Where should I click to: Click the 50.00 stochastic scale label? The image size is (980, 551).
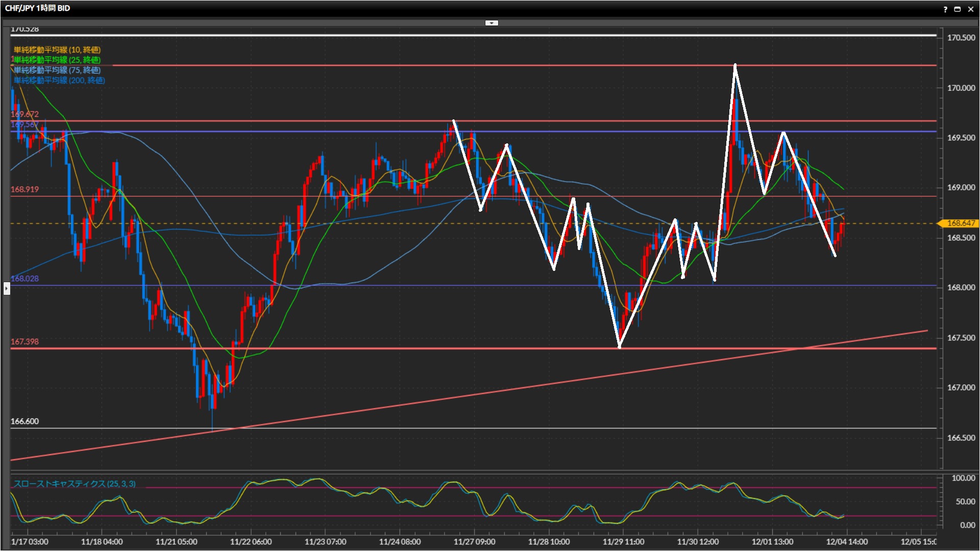(x=965, y=502)
